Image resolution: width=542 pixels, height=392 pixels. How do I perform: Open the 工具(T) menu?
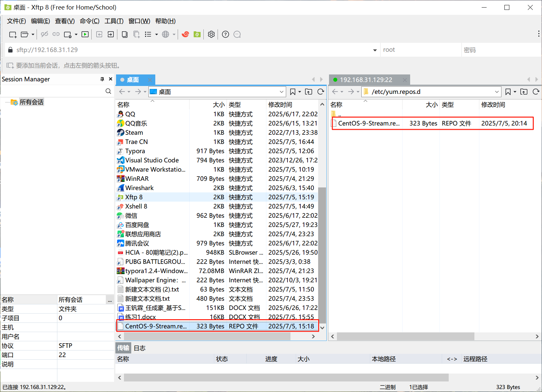[114, 21]
